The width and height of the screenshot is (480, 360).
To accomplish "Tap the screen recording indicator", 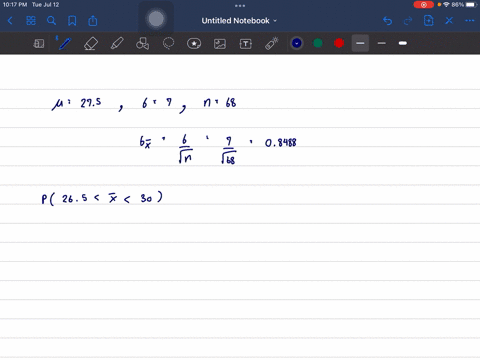I will 423,5.
